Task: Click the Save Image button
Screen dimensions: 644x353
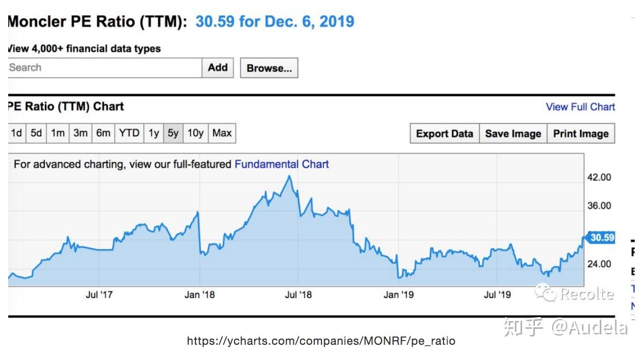Action: [x=513, y=134]
